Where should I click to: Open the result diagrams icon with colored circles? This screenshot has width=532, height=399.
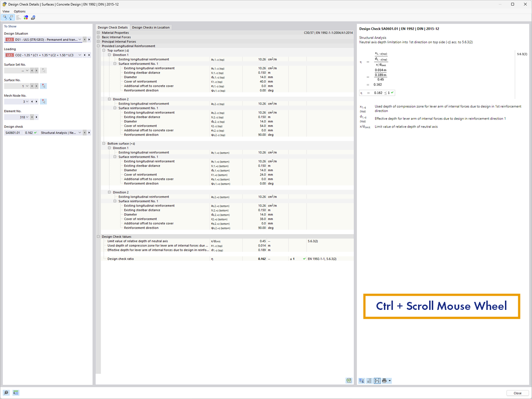[26, 17]
